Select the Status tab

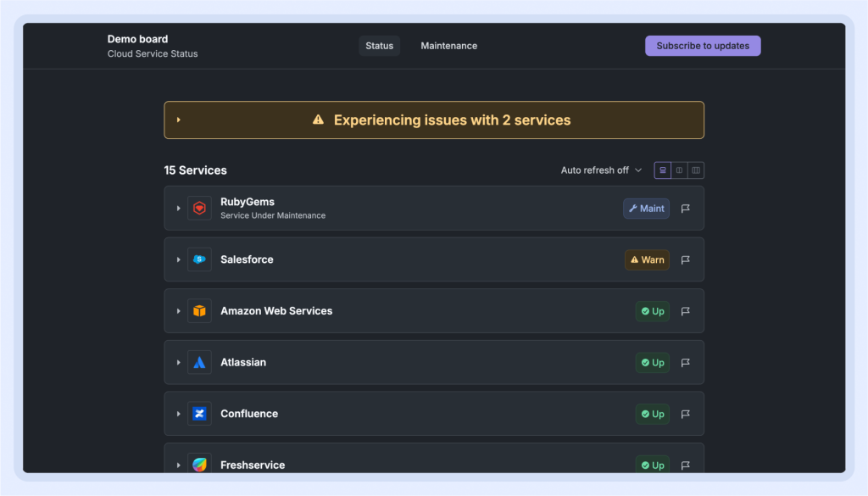379,46
